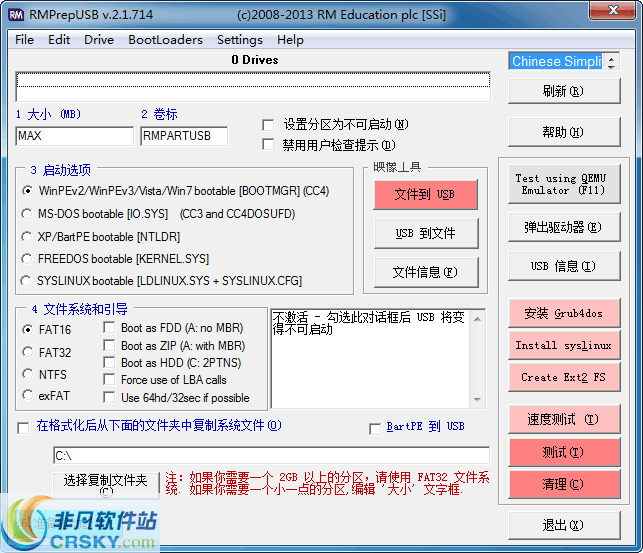Enable 禁用用户检查提示 (D) checkbox
This screenshot has height=553, width=643.
(x=268, y=145)
